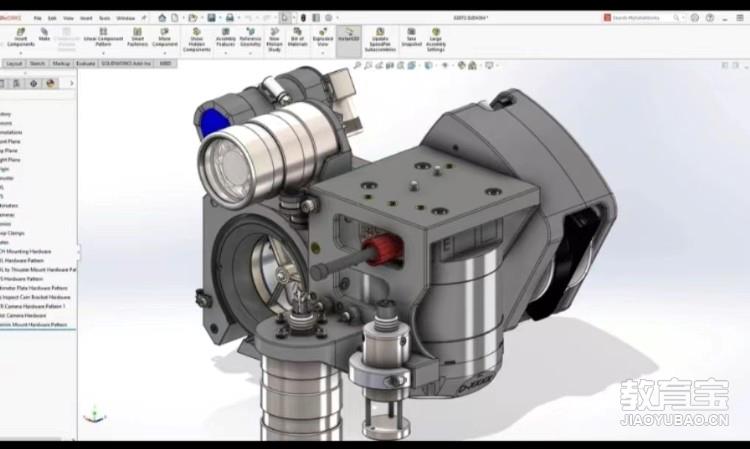Switch to Layout tab
The width and height of the screenshot is (750, 449).
tap(14, 63)
